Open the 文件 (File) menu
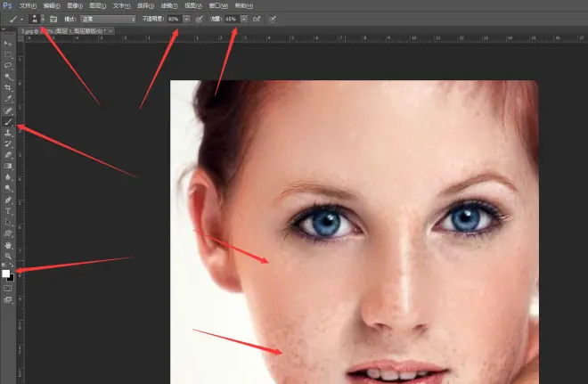 click(28, 5)
